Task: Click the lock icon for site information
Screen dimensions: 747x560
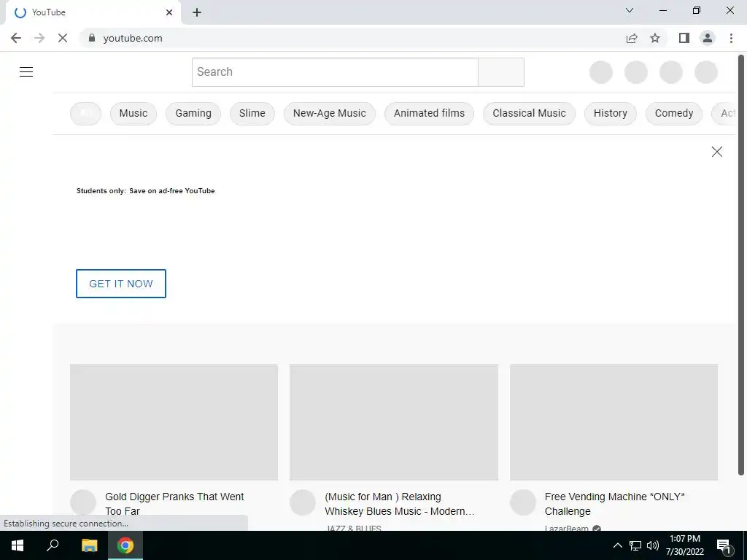Action: pyautogui.click(x=92, y=38)
